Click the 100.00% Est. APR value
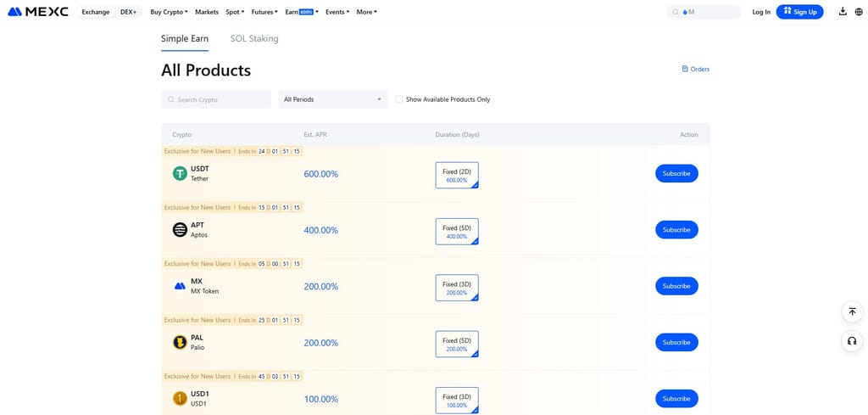The width and height of the screenshot is (868, 415). (x=320, y=400)
